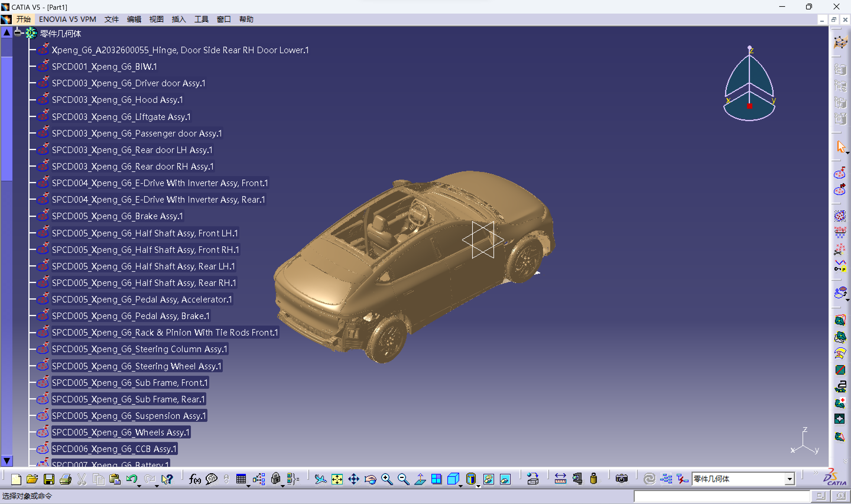Click the Capture camera icon
Viewport: 851px width, 504px height.
(621, 479)
